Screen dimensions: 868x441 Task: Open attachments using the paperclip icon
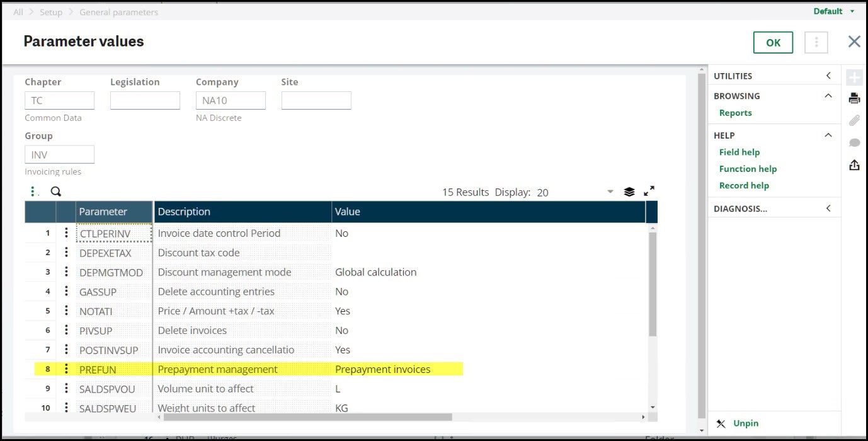click(x=854, y=120)
